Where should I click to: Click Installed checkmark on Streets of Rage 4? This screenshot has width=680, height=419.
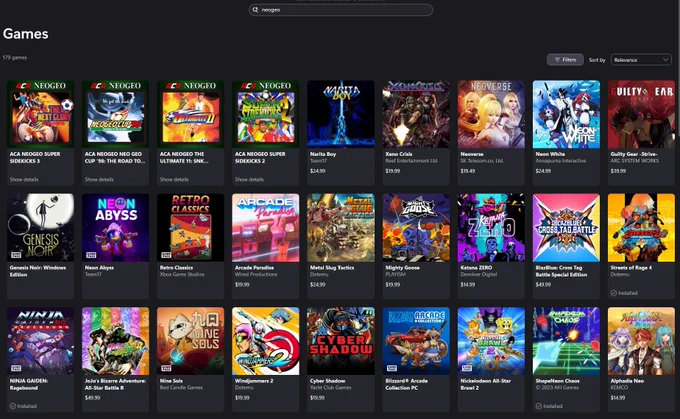pyautogui.click(x=614, y=293)
